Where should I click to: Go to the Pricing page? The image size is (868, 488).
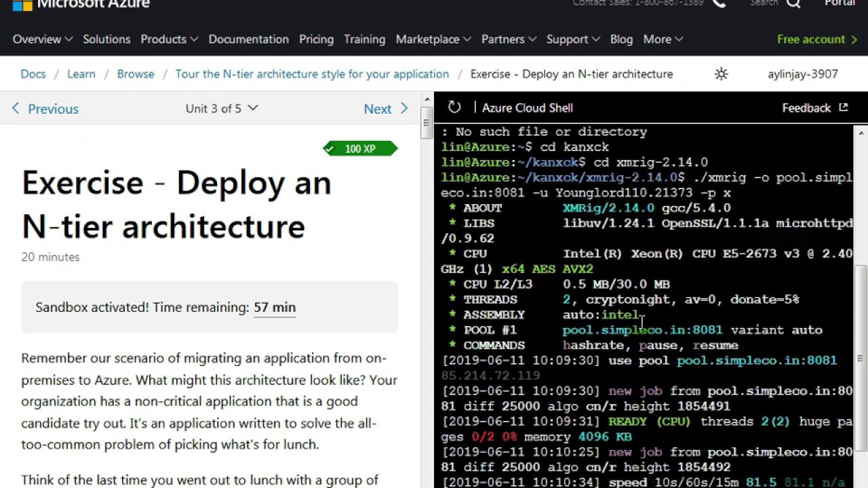tap(317, 39)
